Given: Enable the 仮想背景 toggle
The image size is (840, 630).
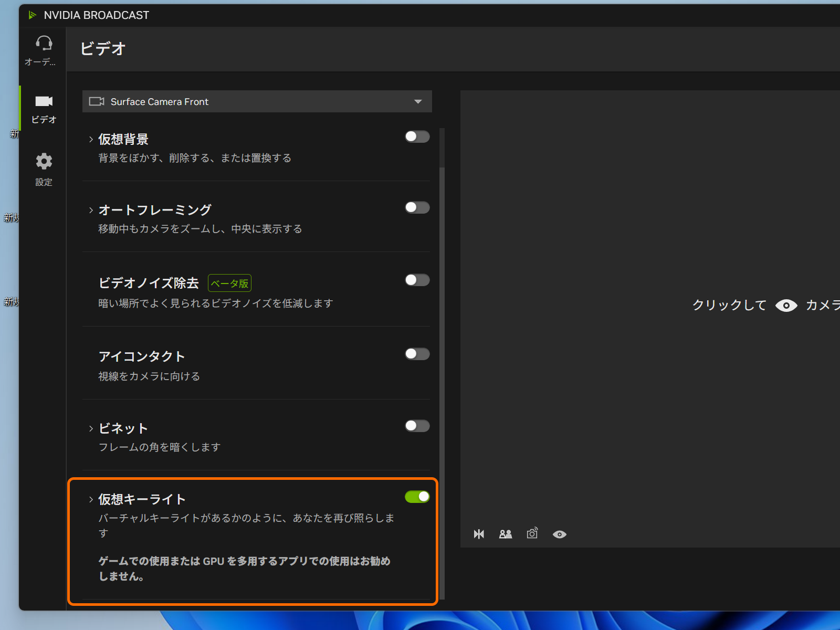Looking at the screenshot, I should (417, 136).
